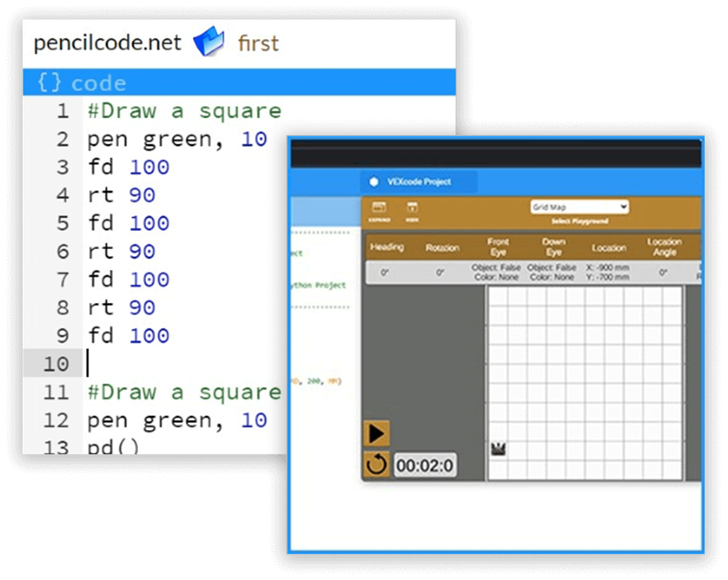Click the Front Eye column header
728x580 pixels.
pos(498,247)
